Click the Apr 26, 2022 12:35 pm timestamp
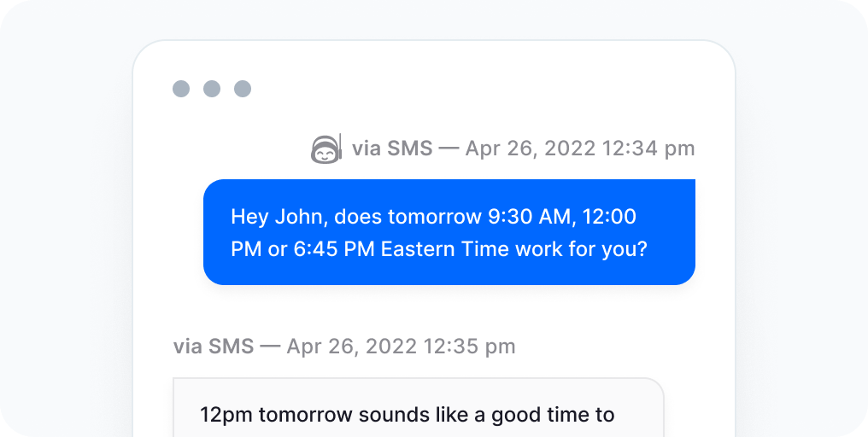Viewport: 868px width, 437px height. pyautogui.click(x=401, y=347)
